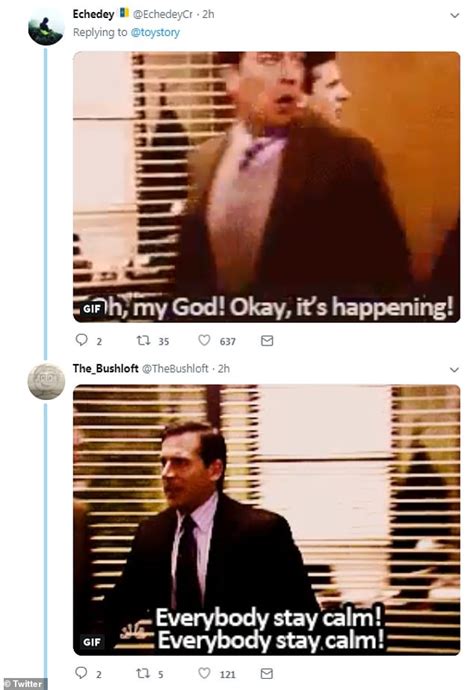
Task: Click the @EchedeyCr handle
Action: 162,15
